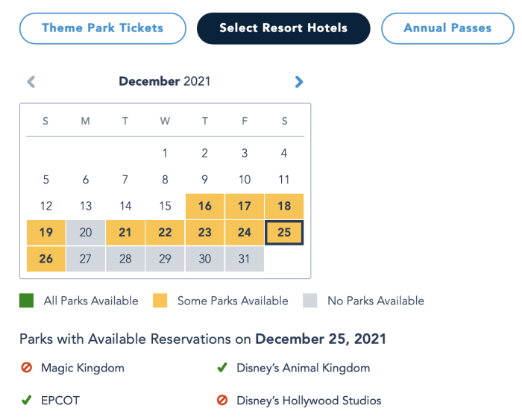522x420 pixels.
Task: Select the Select Resort Hotels tab
Action: click(x=283, y=28)
